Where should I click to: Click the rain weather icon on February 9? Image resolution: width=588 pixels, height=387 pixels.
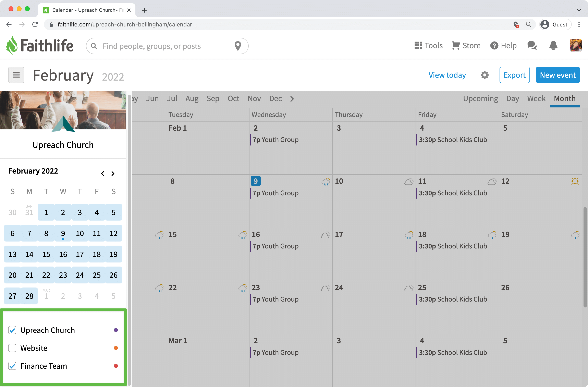point(326,181)
